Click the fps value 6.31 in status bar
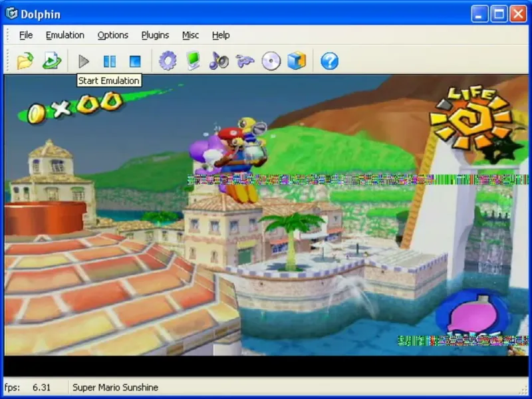 [41, 387]
